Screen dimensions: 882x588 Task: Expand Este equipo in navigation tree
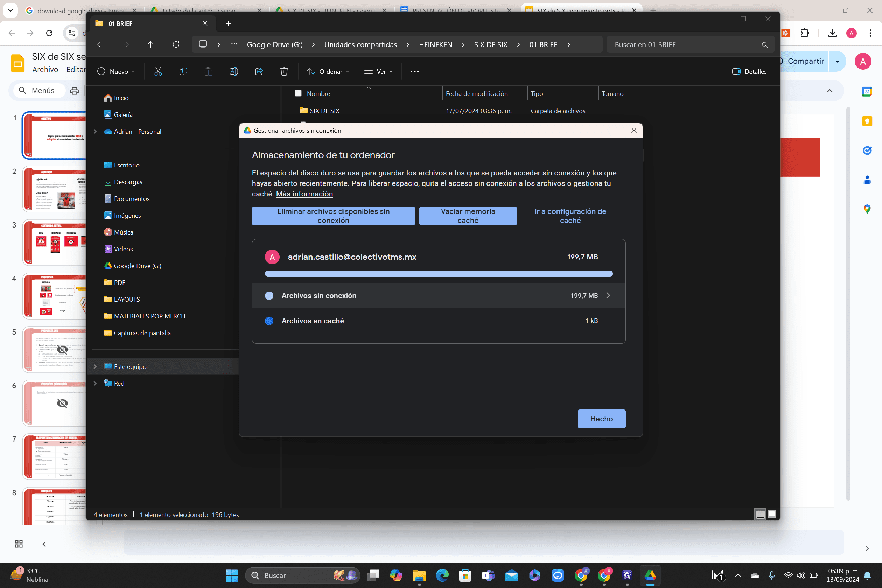point(95,366)
